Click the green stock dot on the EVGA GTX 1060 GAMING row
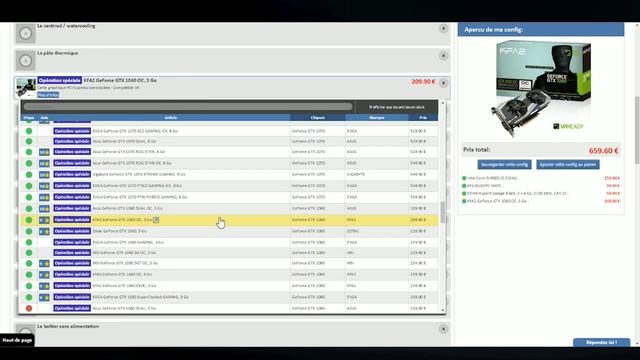The width and height of the screenshot is (640, 360). (29, 242)
